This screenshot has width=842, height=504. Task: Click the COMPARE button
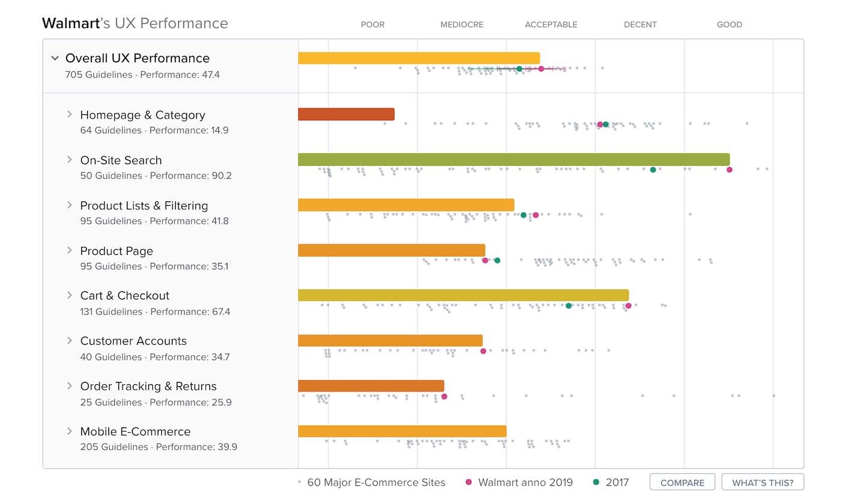(x=682, y=482)
